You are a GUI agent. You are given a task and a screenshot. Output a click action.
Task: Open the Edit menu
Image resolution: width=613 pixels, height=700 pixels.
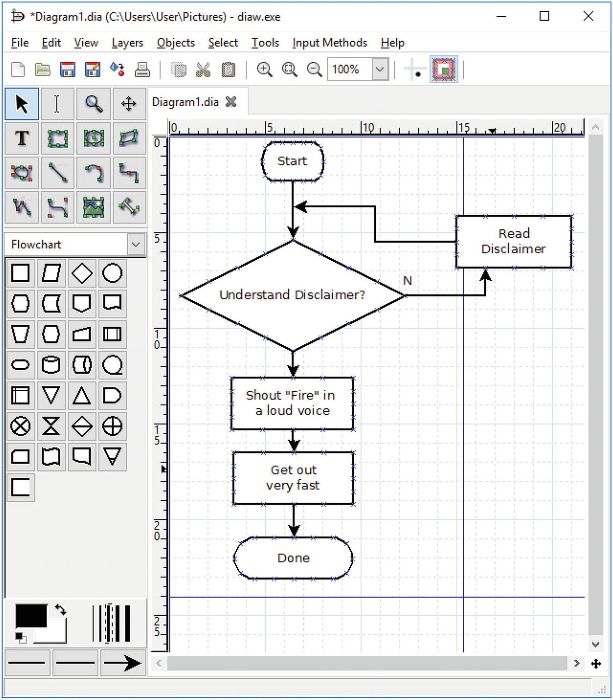tap(51, 43)
